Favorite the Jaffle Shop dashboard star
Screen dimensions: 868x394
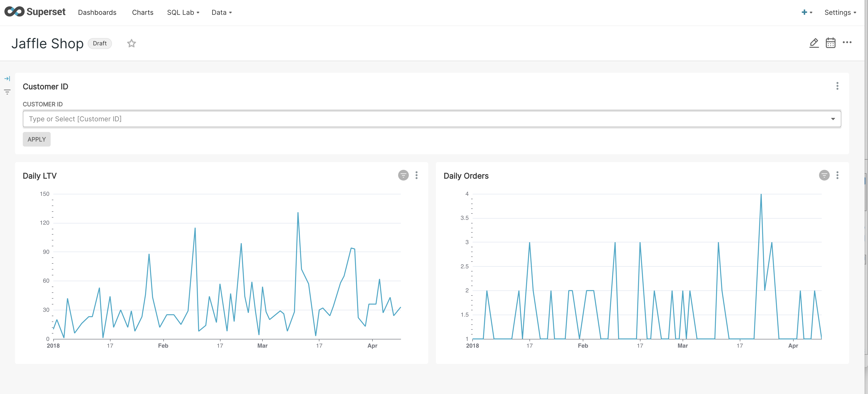[131, 43]
